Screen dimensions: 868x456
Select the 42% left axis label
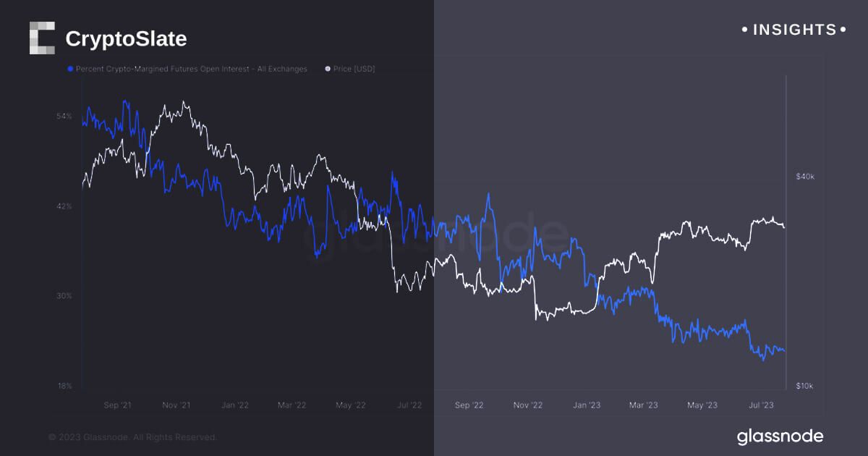pos(64,206)
